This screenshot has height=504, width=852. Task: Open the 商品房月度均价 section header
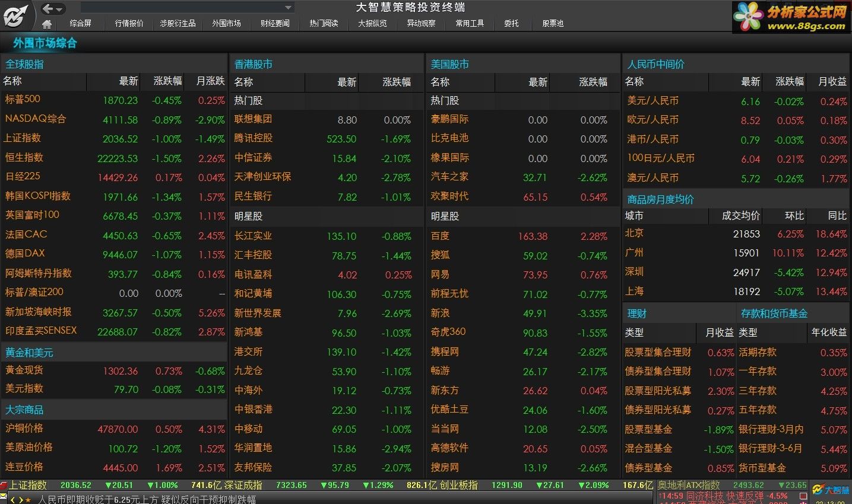click(660, 199)
